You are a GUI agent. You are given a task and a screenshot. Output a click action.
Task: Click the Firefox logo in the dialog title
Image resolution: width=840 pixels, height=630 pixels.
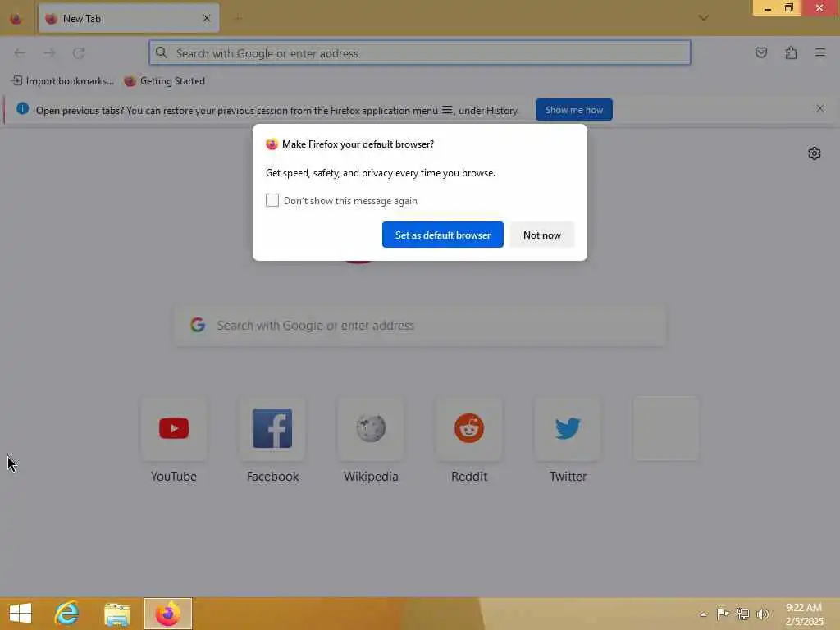click(x=272, y=144)
